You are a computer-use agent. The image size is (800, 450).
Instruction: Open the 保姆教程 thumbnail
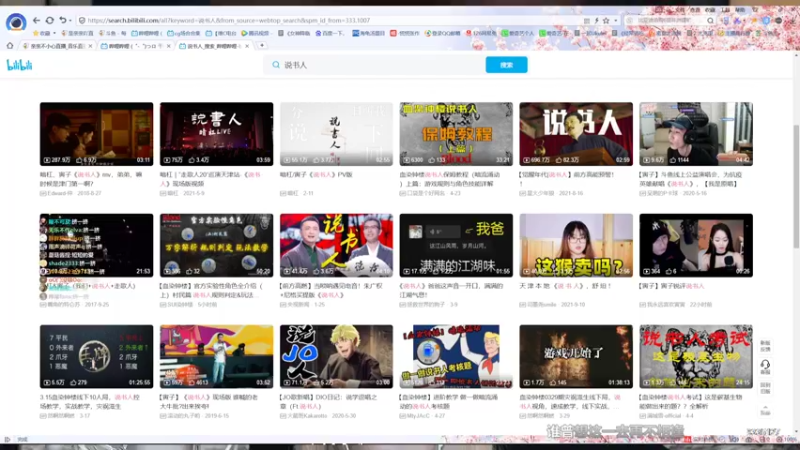[x=456, y=134]
